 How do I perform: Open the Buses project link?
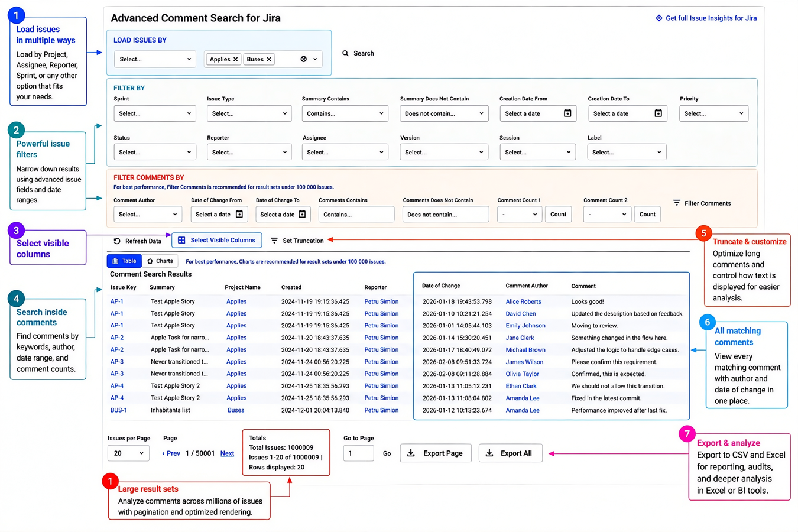pyautogui.click(x=236, y=410)
